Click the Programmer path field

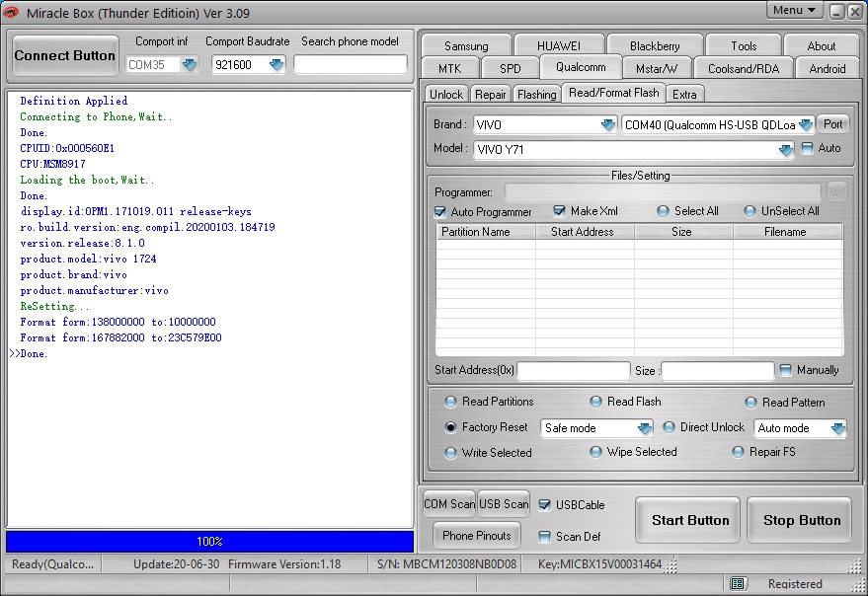click(663, 192)
